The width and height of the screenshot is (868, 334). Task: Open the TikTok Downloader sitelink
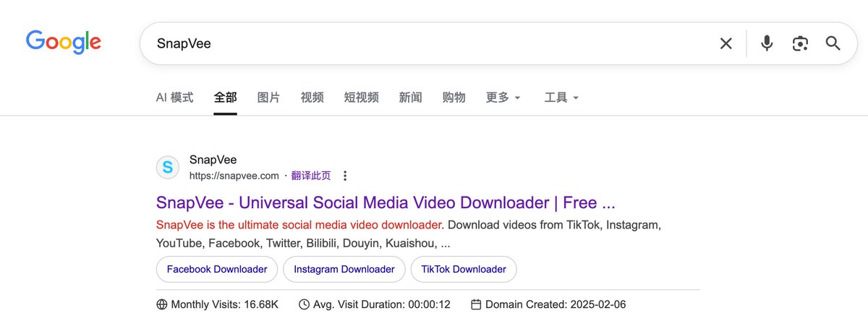(464, 269)
